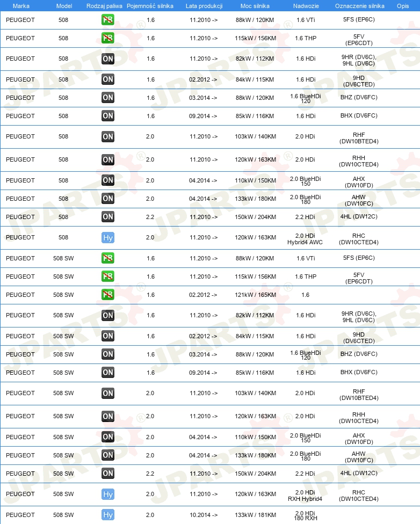Click ON icon in 508 SW 1.6 BlueHDi 120 row
The width and height of the screenshot is (420, 524).
(107, 354)
